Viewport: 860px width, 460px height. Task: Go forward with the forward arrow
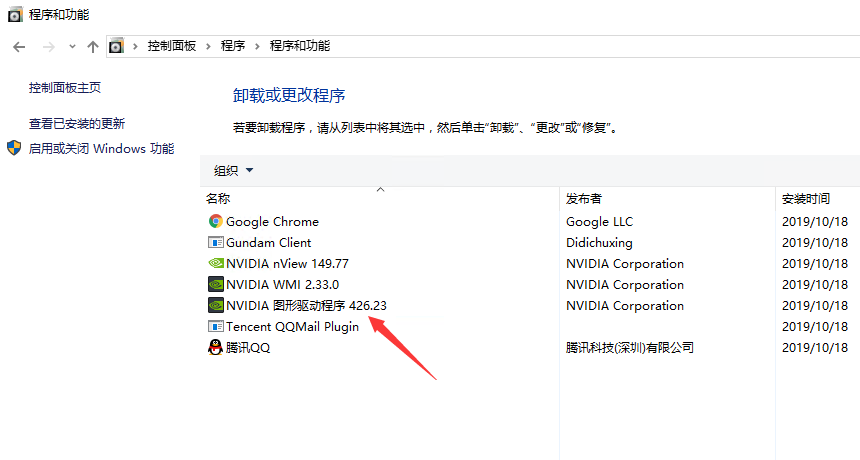49,47
